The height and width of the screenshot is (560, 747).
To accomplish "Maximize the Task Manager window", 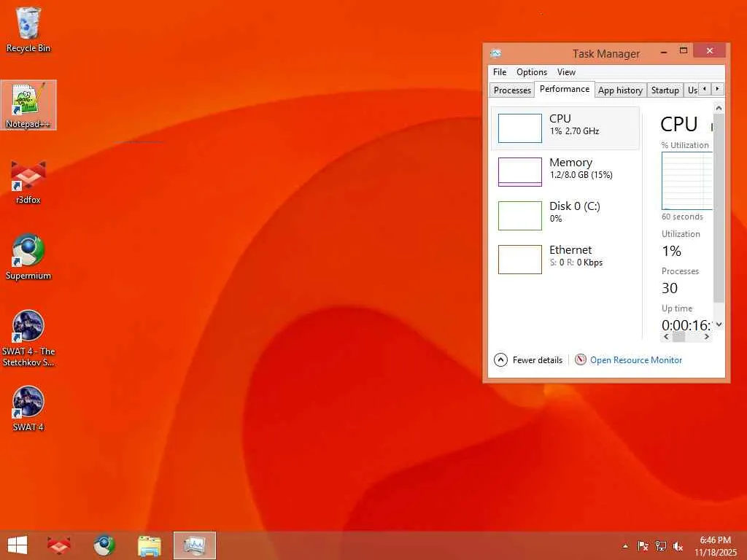I will tap(684, 51).
